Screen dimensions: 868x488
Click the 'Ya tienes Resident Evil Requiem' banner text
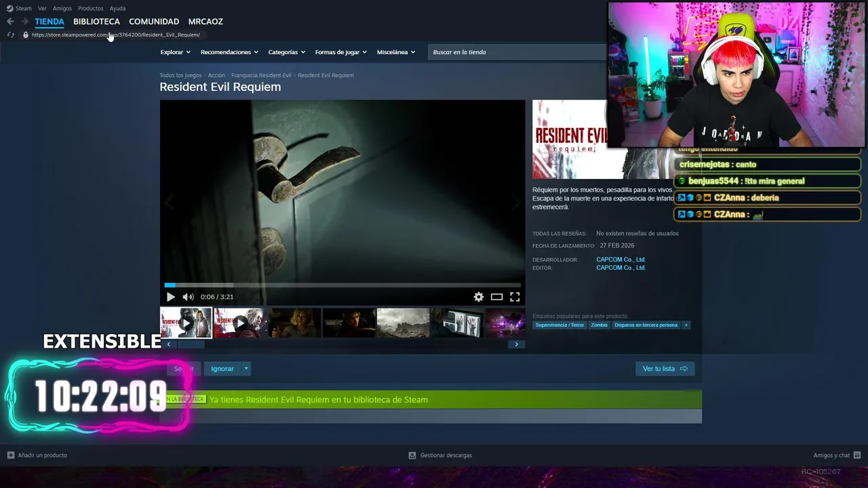(319, 400)
